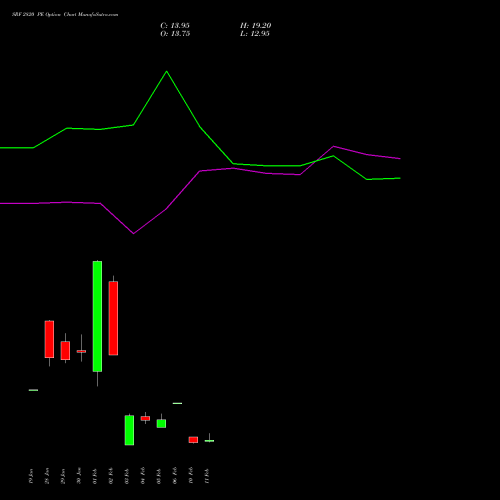Select the green candle for 11 Feb
Image resolution: width=500 pixels, height=500 pixels.
pos(209,440)
